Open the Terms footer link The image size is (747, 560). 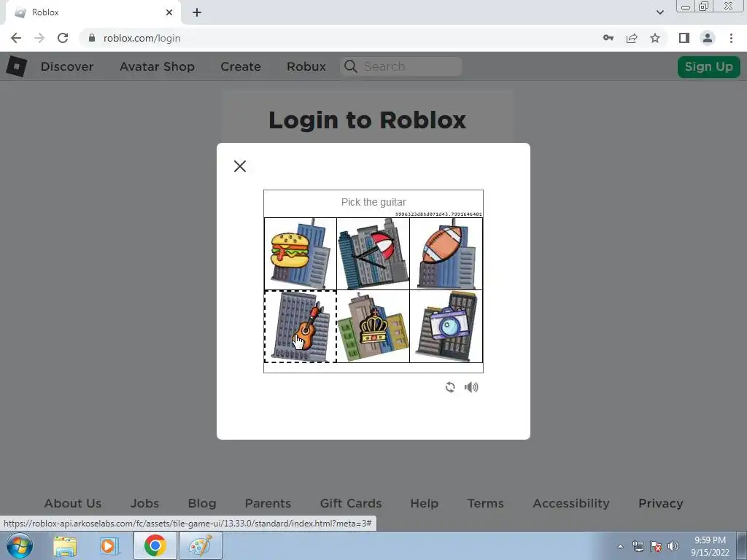coord(485,503)
